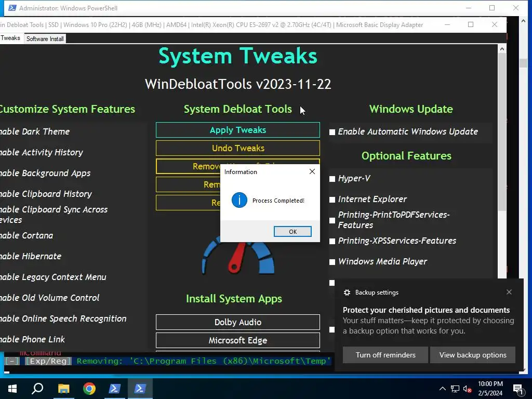Click the Online Speech Recognition option label
This screenshot has height=399, width=532.
tap(63, 318)
